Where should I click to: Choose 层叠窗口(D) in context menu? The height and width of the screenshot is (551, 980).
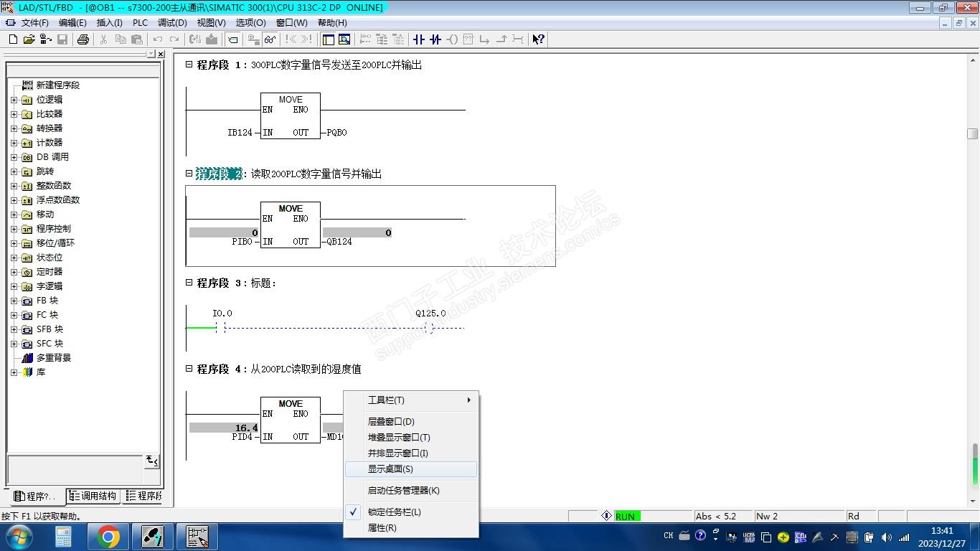(411, 422)
